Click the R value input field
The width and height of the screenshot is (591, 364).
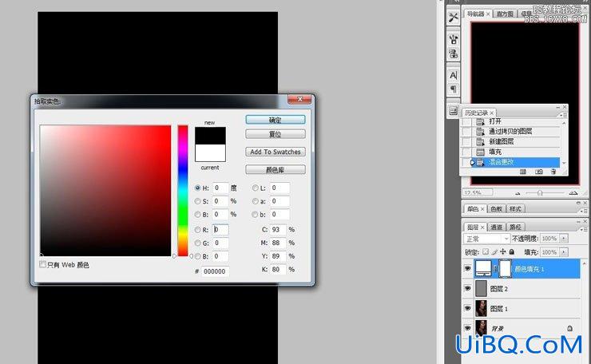tap(220, 229)
